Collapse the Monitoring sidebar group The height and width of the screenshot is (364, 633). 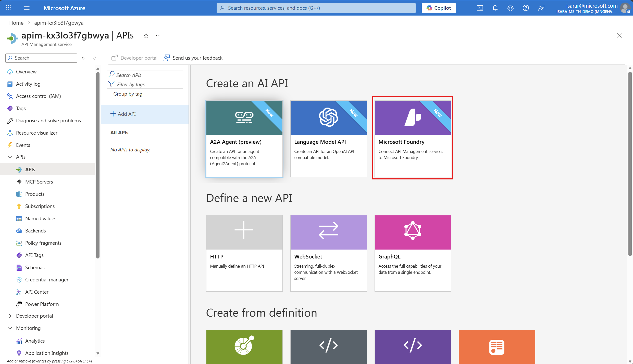(10, 328)
